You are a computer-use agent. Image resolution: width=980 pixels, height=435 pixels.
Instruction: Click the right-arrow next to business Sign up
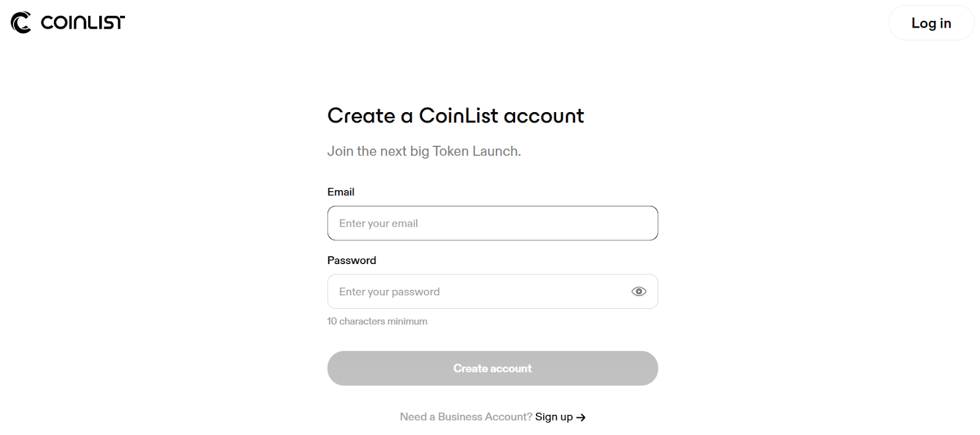coord(581,417)
